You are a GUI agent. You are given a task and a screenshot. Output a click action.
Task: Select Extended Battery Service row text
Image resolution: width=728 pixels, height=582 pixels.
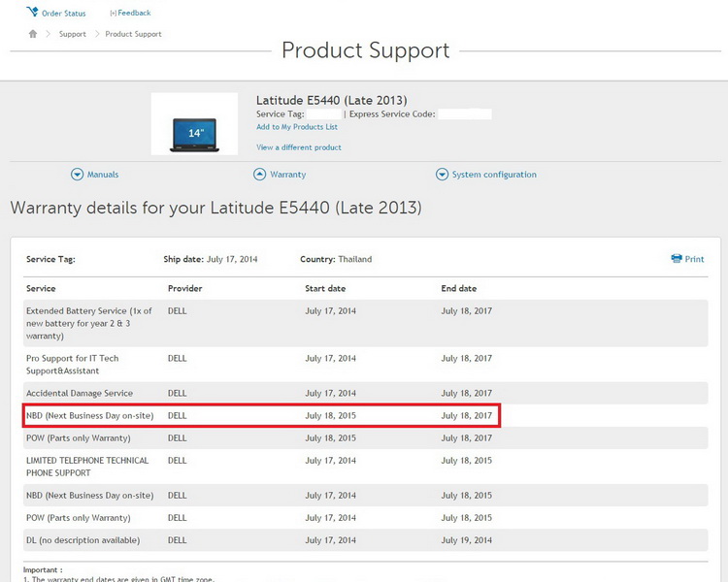[89, 323]
